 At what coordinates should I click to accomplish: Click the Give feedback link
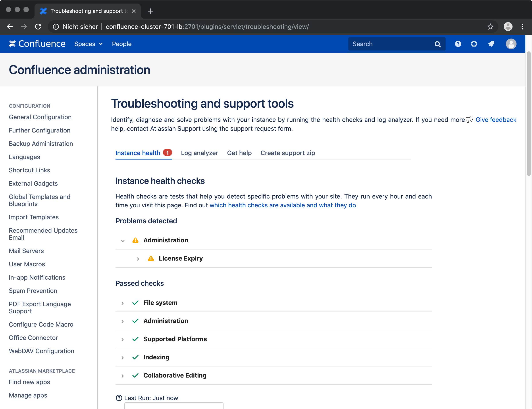coord(496,120)
